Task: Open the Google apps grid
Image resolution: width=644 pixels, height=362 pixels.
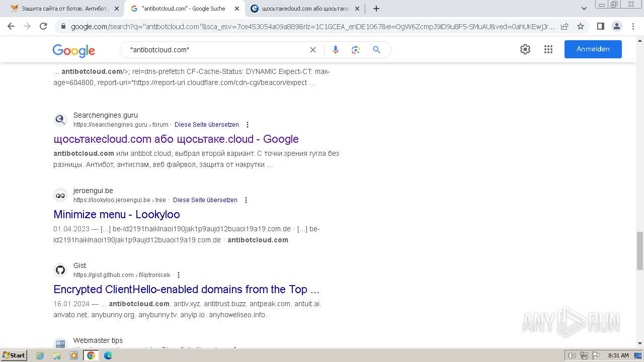Action: pyautogui.click(x=548, y=49)
